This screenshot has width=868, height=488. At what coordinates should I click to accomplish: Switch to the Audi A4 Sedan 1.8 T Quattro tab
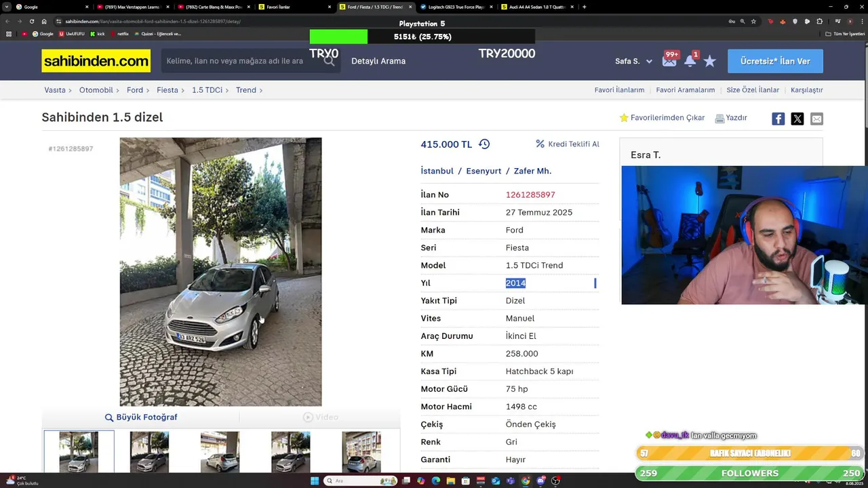click(x=536, y=7)
